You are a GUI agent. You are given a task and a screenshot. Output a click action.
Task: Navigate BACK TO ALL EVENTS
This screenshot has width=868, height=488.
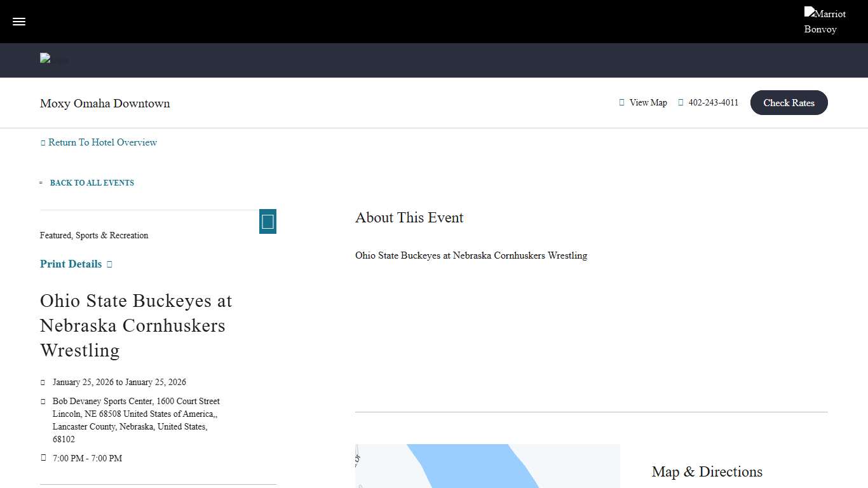[92, 183]
